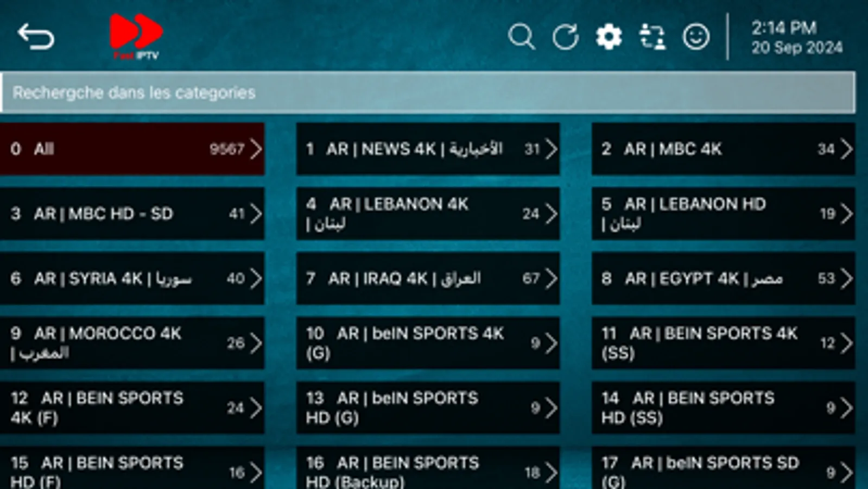The image size is (868, 489).
Task: Open AR | BEIN SPORTS 4K (F)
Action: 132,407
